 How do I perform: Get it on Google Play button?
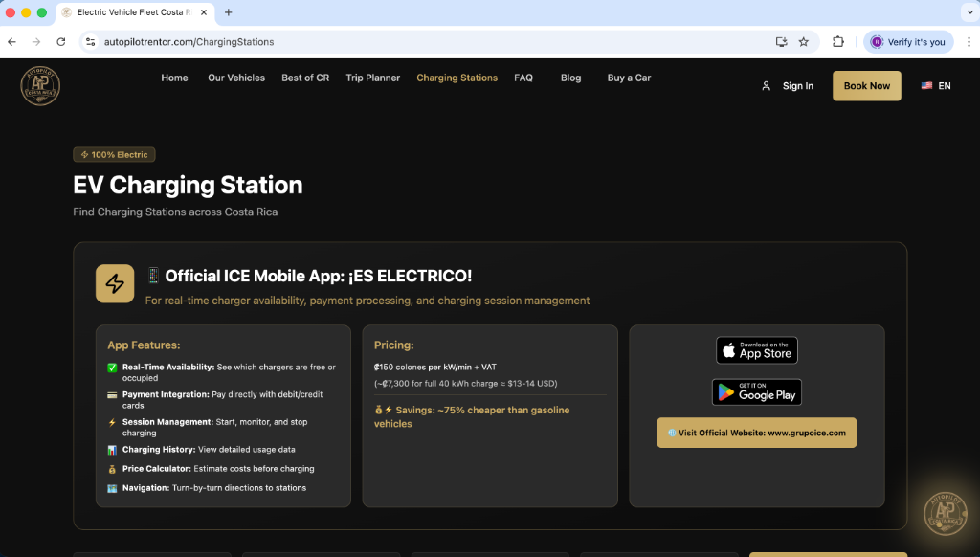coord(757,392)
